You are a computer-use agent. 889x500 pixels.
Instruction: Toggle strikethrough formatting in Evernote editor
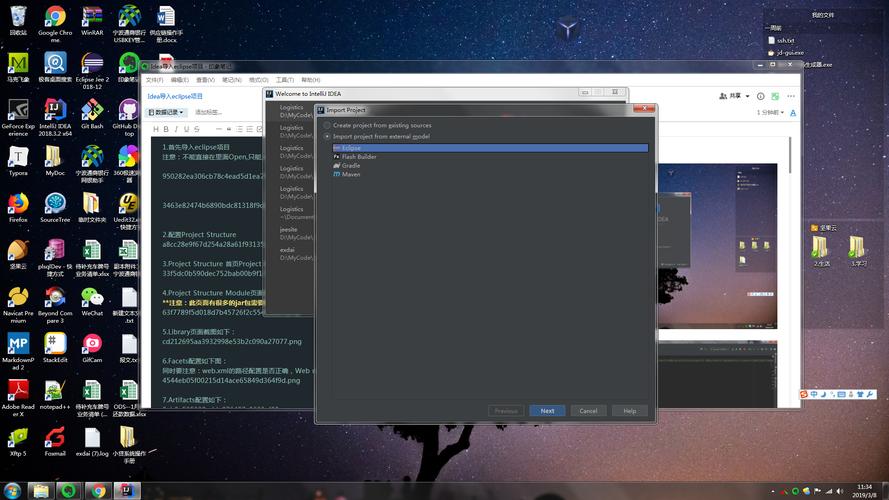coord(197,129)
